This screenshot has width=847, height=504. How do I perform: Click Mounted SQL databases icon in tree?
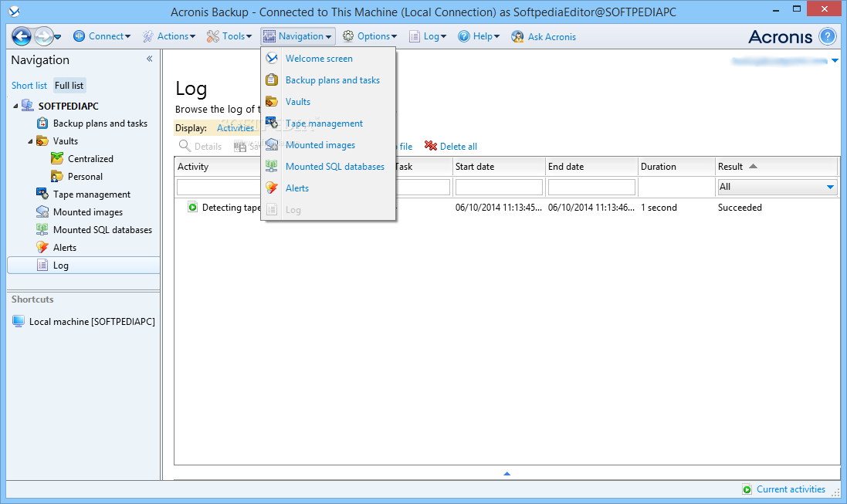pos(42,229)
